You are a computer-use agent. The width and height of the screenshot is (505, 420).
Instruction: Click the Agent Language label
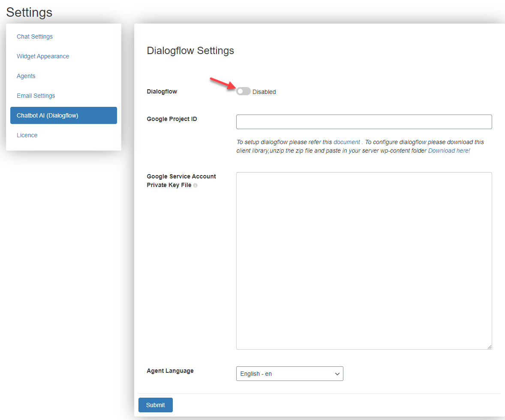(x=170, y=371)
